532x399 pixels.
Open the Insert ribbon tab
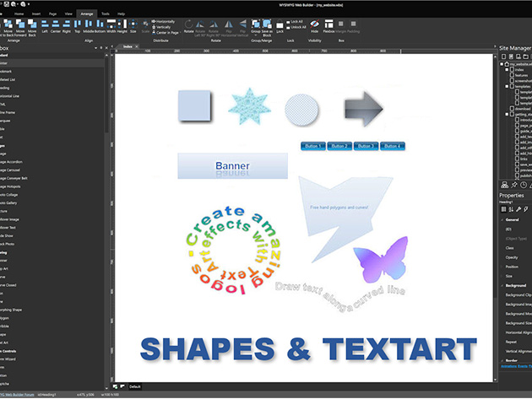pyautogui.click(x=36, y=13)
